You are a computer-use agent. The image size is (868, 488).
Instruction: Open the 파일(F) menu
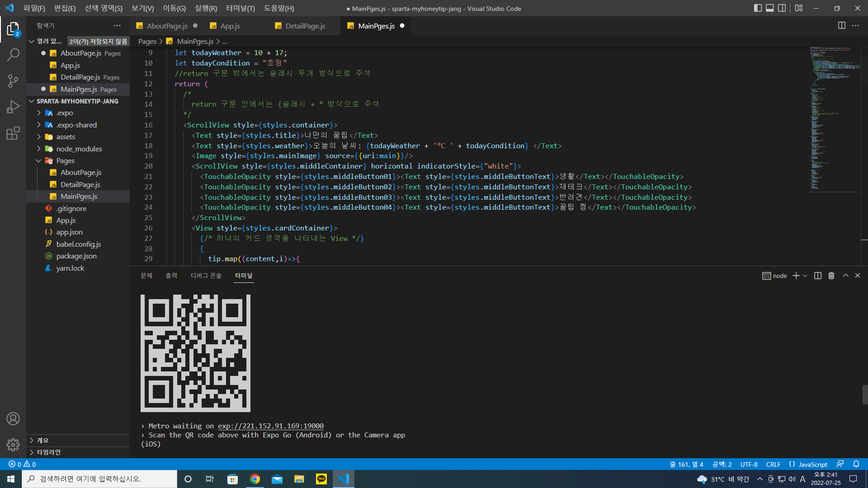pos(34,8)
